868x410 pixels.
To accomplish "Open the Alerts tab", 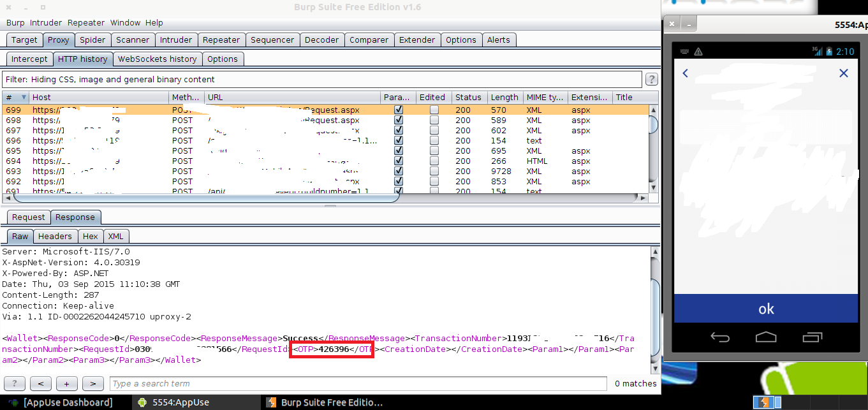I will pos(499,40).
